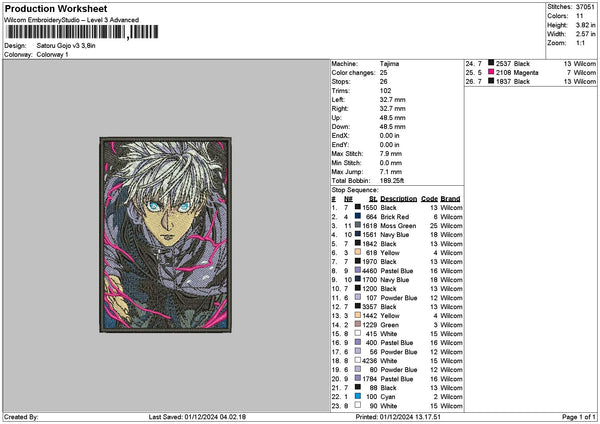This screenshot has height=424, width=600.
Task: Click the Satoru Gojo embroidery design preview
Action: coord(165,235)
